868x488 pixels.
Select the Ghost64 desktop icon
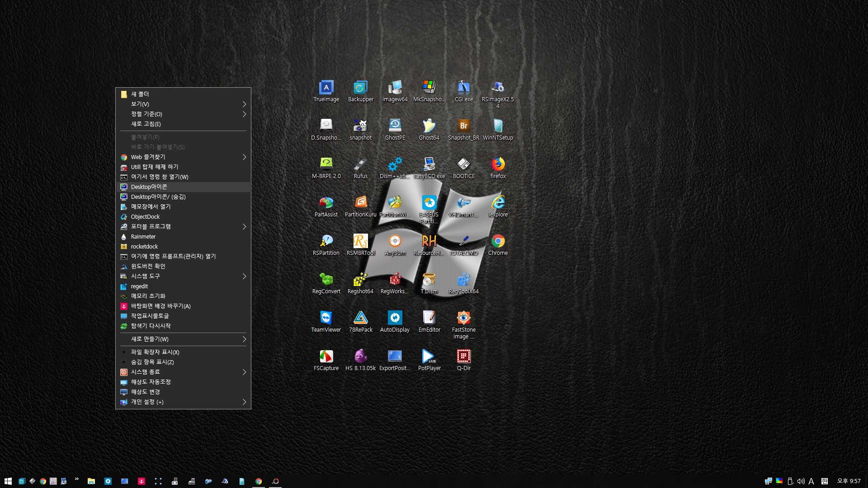[429, 129]
